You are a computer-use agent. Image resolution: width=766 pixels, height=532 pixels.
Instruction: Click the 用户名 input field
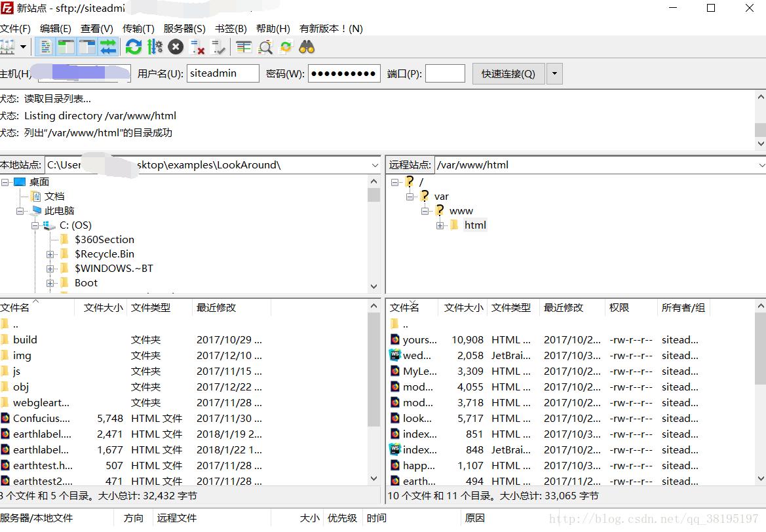click(x=223, y=73)
